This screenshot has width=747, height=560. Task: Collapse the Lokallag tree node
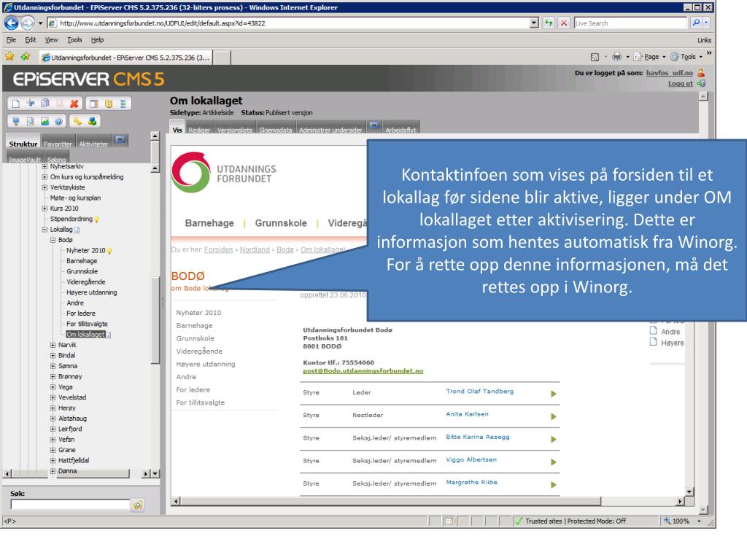pos(44,230)
